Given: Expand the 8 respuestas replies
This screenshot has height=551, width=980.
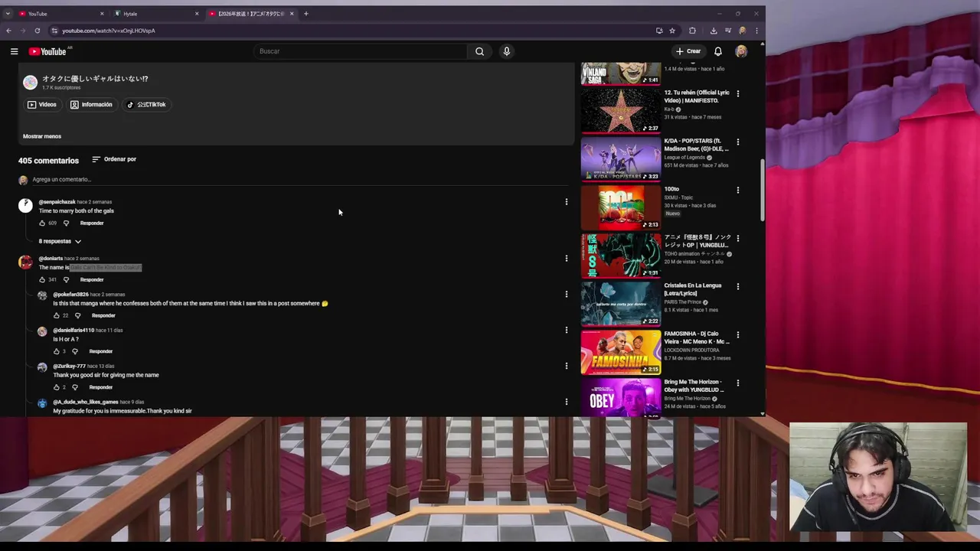Looking at the screenshot, I should [x=60, y=241].
